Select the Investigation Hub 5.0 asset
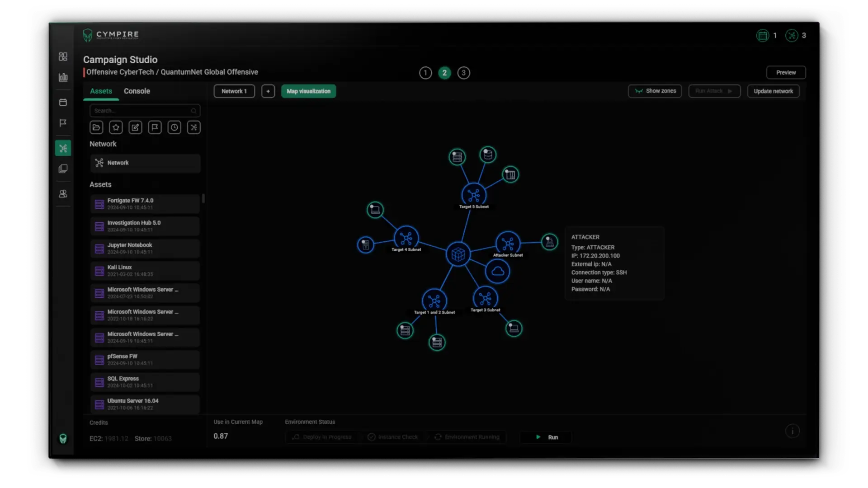The image size is (868, 488). click(145, 226)
